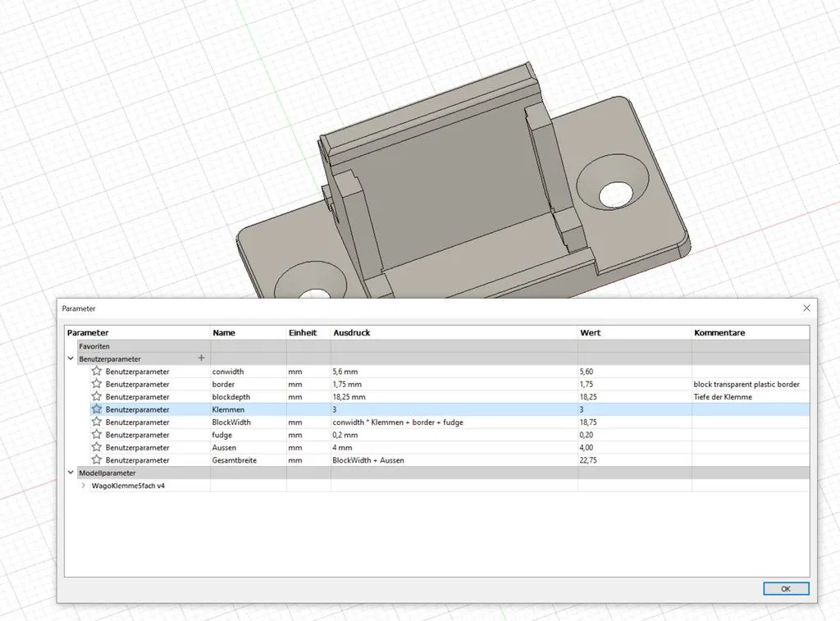Select the Favoriten row
840x621 pixels.
[x=436, y=346]
